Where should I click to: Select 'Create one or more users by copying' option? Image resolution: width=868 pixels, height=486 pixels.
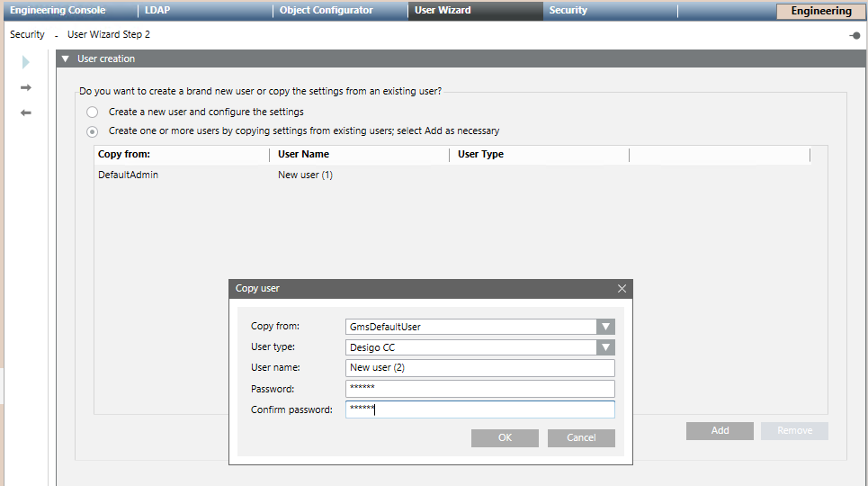coord(93,131)
